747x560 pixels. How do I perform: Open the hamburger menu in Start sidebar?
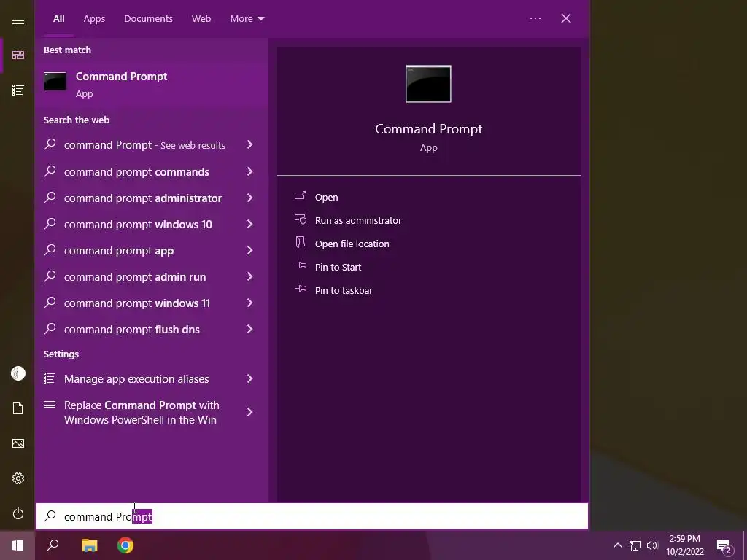pyautogui.click(x=18, y=20)
